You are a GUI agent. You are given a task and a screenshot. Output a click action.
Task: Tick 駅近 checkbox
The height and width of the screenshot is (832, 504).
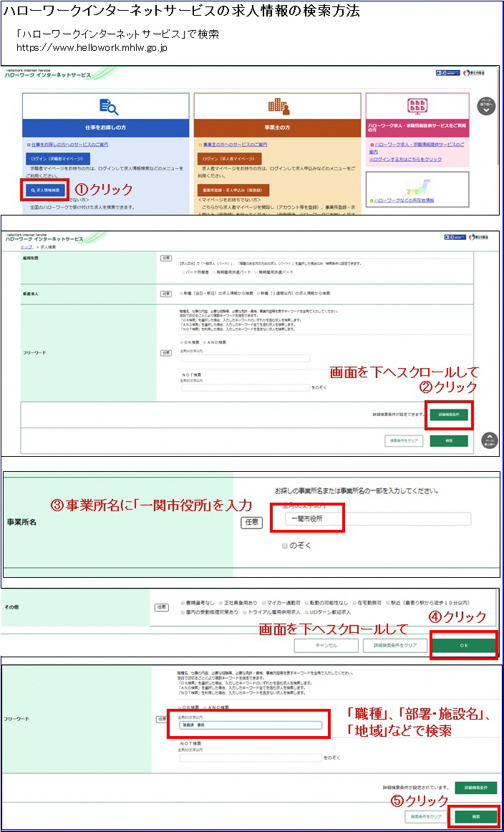pos(388,603)
